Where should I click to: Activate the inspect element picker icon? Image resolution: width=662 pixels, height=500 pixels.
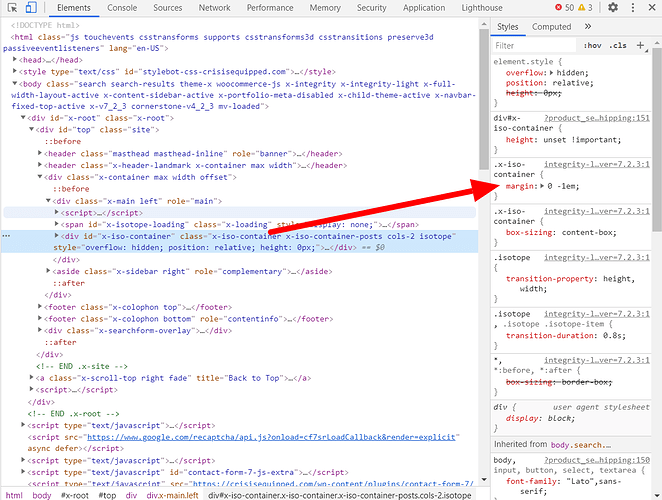pos(12,8)
